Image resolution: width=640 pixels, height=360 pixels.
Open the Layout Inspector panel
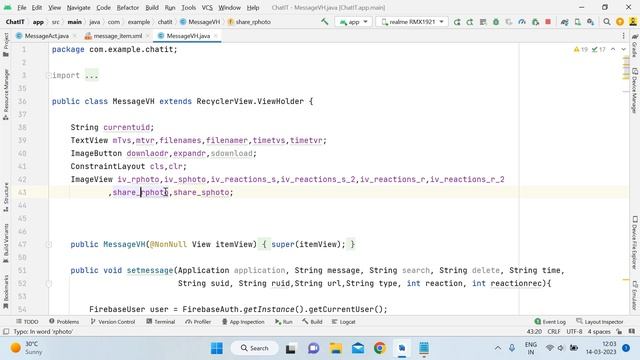point(600,322)
